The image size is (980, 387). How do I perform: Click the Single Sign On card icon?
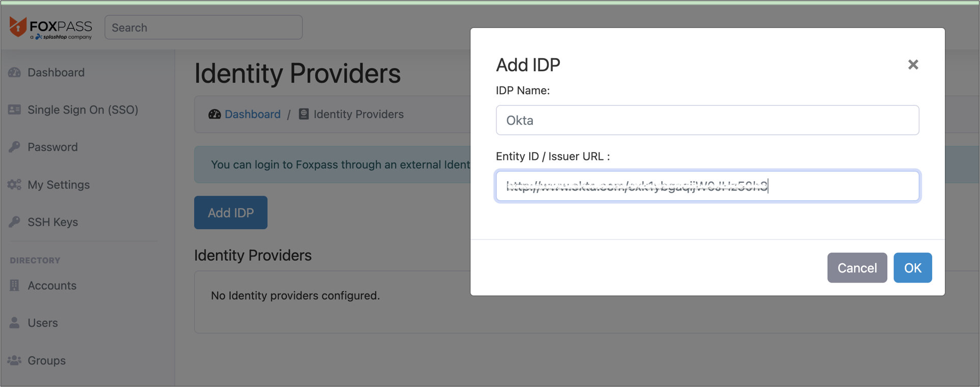point(14,109)
